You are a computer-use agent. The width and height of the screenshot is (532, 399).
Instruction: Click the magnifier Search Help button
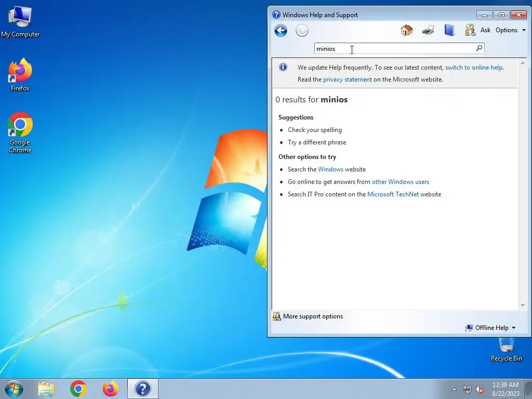point(479,48)
